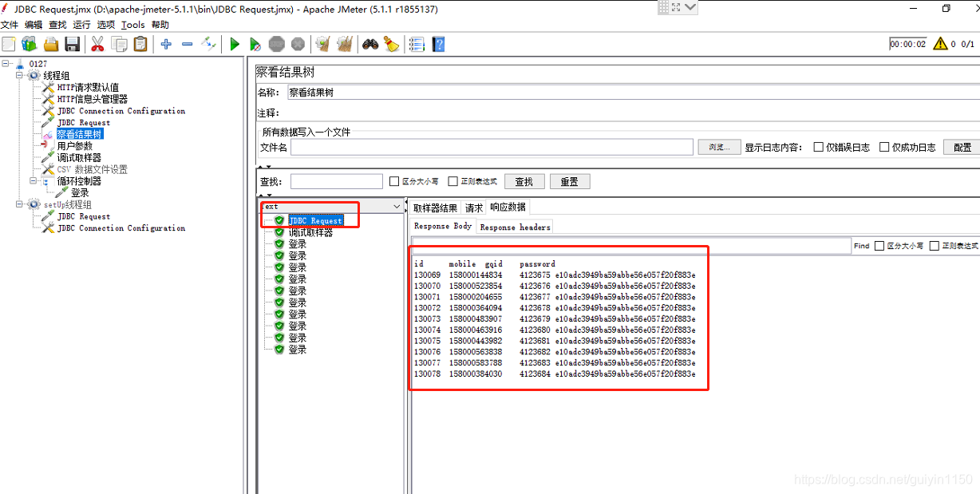Select HTTP信息头管理器 in the tree
The height and width of the screenshot is (494, 980).
point(92,99)
